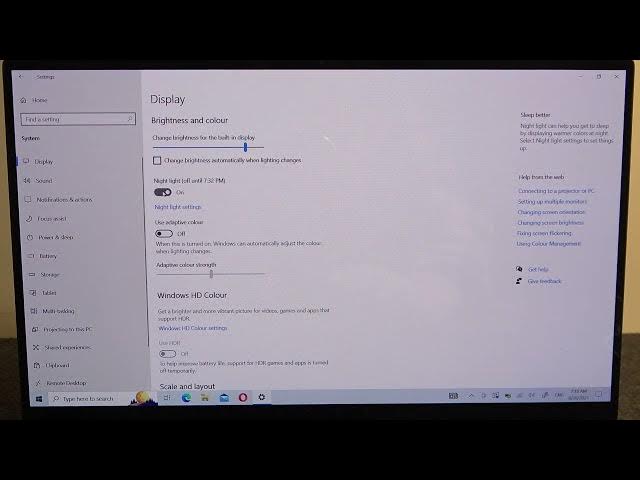Open Notifications & actions settings page
Screen dimensions: 640x480
point(64,199)
